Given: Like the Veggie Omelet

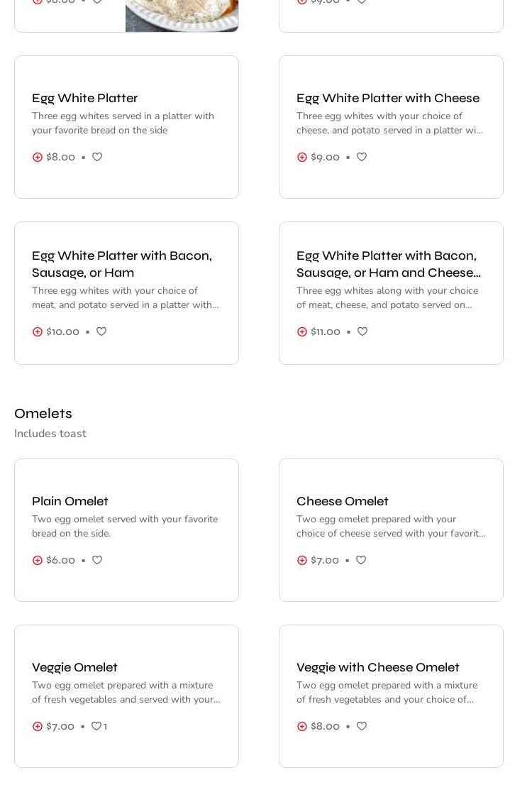Looking at the screenshot, I should [x=96, y=726].
